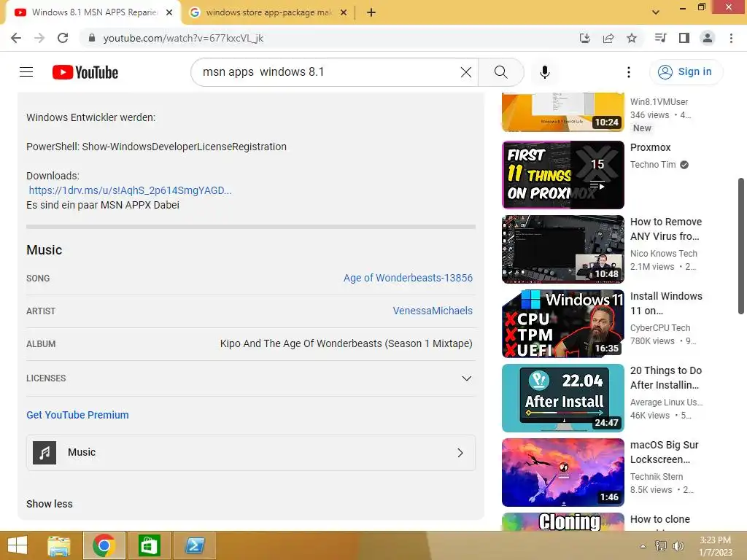Viewport: 747px width, 560px height.
Task: Click the YouTube search magnifier button
Action: click(x=500, y=72)
